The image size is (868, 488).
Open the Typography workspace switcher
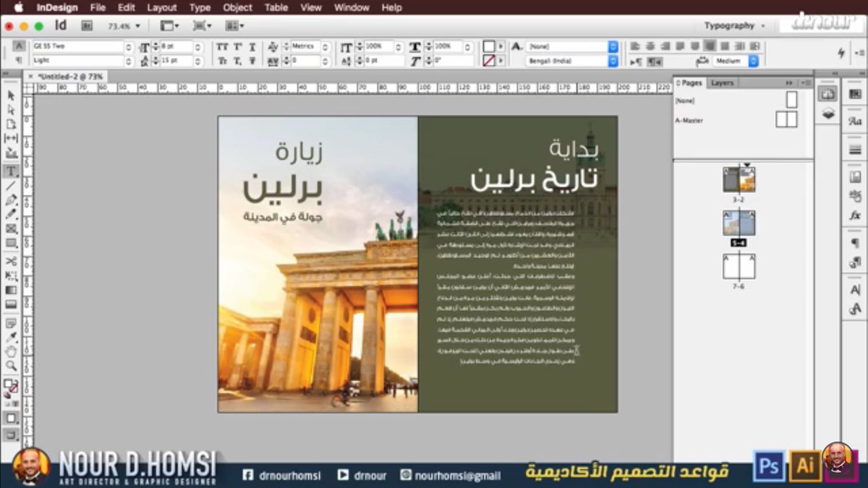click(734, 25)
